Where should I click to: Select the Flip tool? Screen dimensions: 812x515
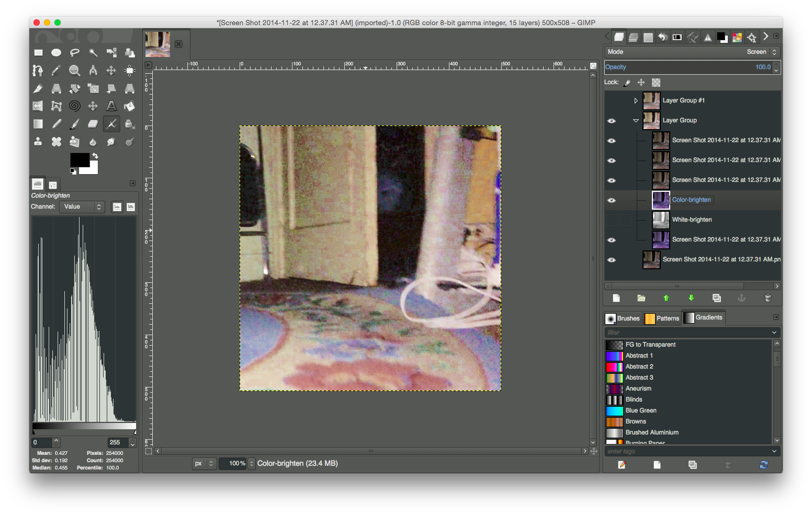point(38,106)
